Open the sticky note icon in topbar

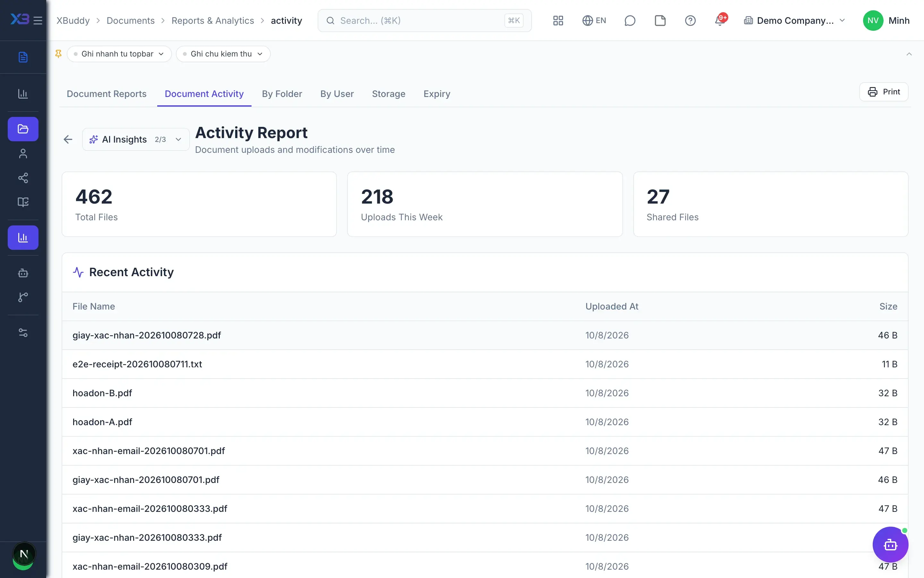pyautogui.click(x=660, y=20)
